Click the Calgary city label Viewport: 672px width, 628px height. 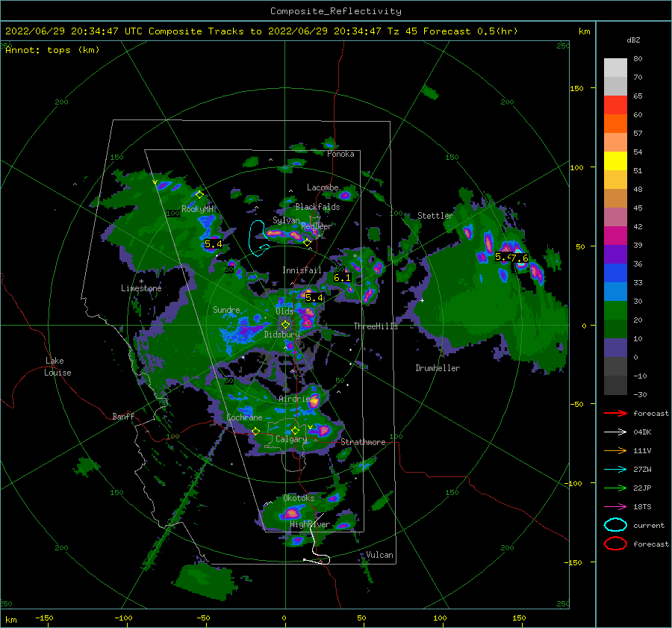[x=291, y=439]
